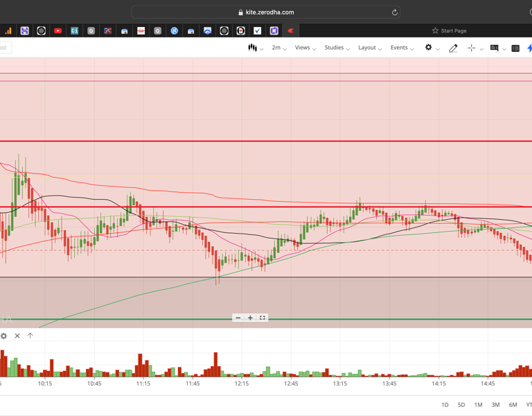This screenshot has width=532, height=416.
Task: Expand the crosshair options arrow
Action: tap(481, 49)
